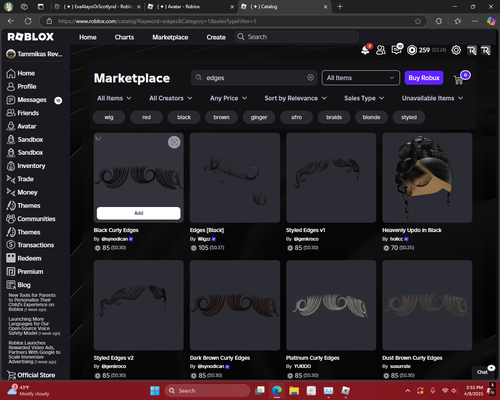The image size is (500, 400).
Task: Go to Marketplace in the top navigation
Action: [x=170, y=37]
